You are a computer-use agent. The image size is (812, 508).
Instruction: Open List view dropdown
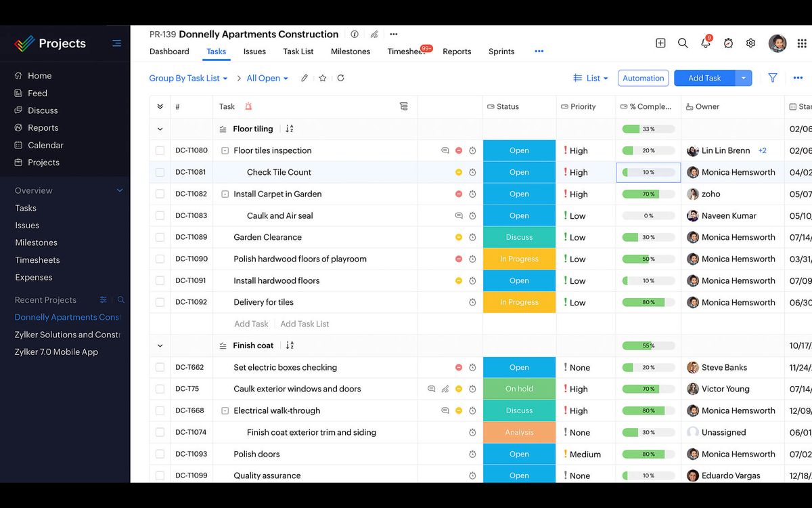[x=591, y=78]
